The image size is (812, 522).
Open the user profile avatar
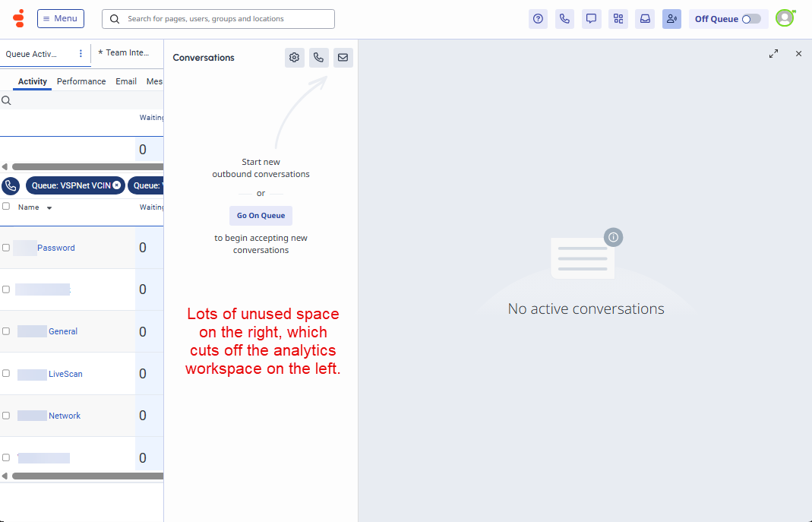click(785, 18)
